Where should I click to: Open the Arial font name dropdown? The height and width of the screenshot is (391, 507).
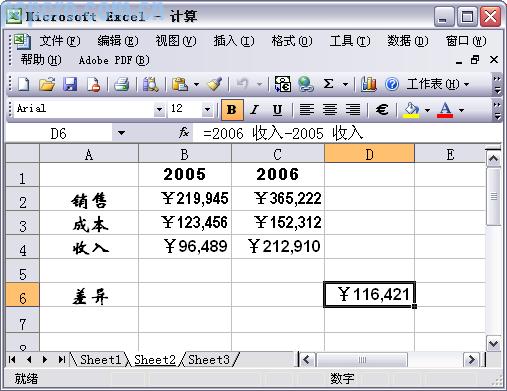(x=159, y=109)
